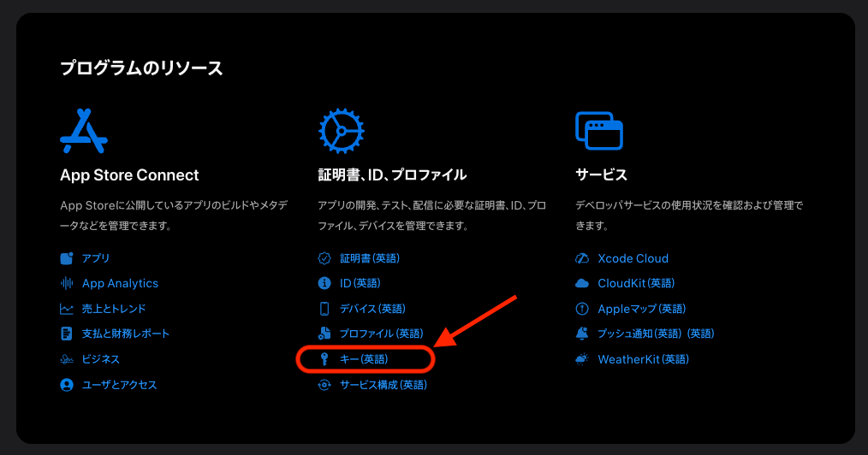Click the info icon beside ID(英語)
Image resolution: width=868 pixels, height=455 pixels.
point(324,283)
